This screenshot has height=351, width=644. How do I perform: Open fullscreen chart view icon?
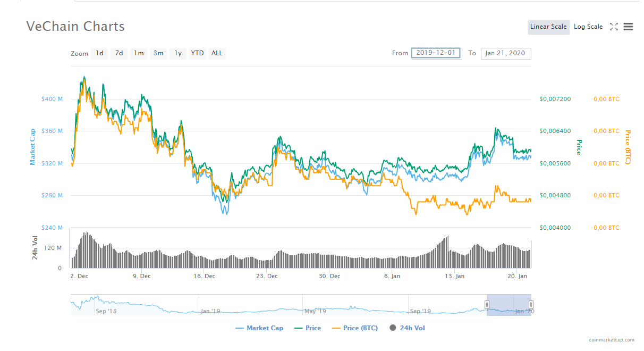614,27
